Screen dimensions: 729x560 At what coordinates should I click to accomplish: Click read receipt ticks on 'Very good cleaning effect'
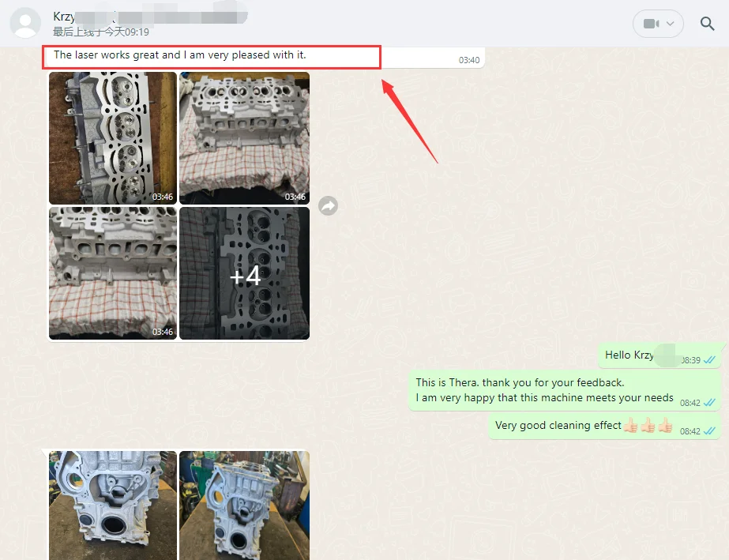tap(709, 430)
